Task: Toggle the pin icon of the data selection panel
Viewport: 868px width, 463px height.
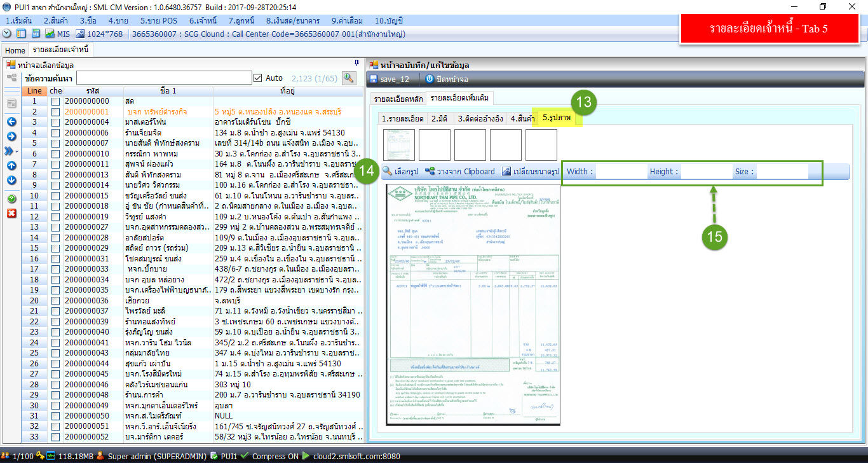Action: pyautogui.click(x=356, y=62)
